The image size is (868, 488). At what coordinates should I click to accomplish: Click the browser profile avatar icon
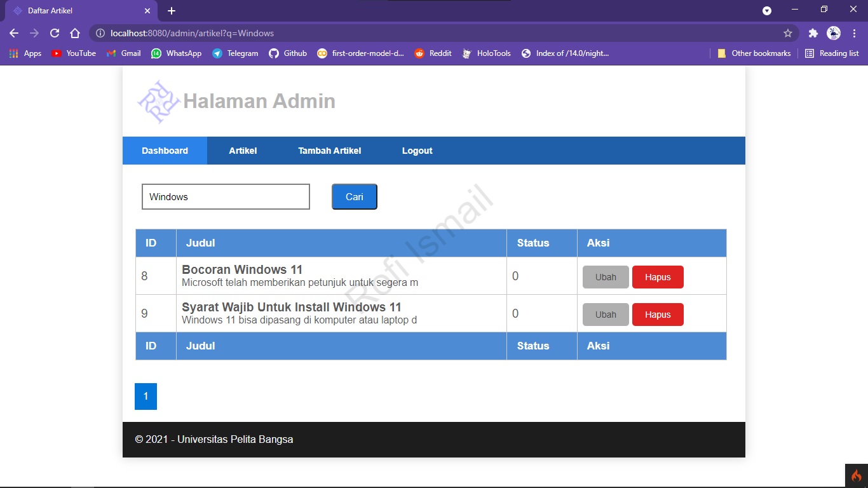coord(832,33)
